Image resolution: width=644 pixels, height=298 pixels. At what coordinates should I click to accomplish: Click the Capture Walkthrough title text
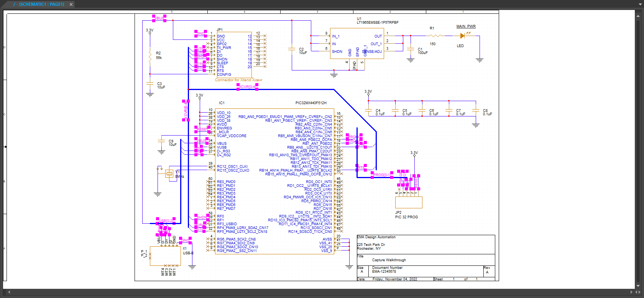click(389, 260)
